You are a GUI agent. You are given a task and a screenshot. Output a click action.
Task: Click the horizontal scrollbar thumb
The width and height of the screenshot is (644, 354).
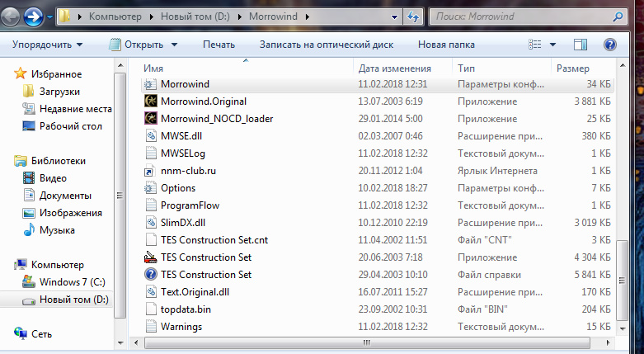pos(367,342)
